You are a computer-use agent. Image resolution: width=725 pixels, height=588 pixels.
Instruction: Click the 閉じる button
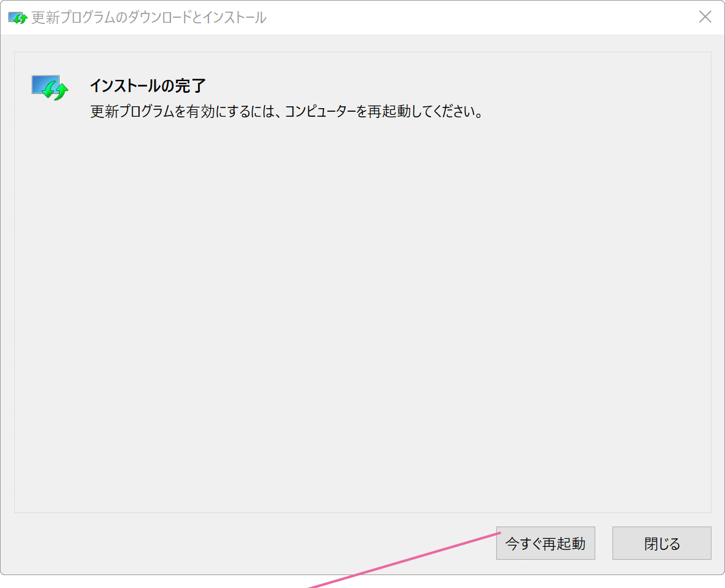662,543
